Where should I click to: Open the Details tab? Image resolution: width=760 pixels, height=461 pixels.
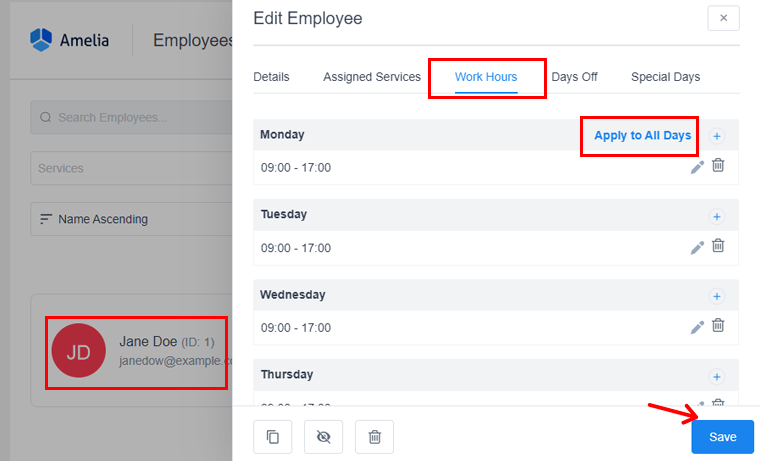pos(271,77)
